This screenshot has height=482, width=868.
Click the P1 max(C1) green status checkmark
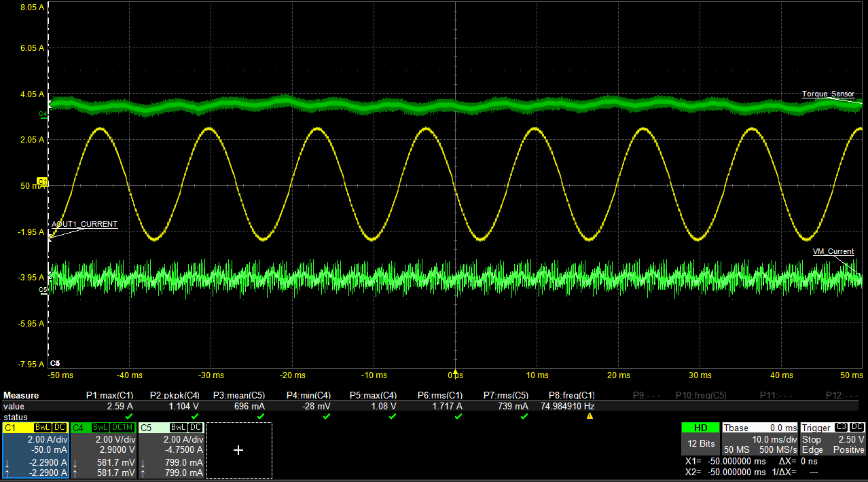129,416
